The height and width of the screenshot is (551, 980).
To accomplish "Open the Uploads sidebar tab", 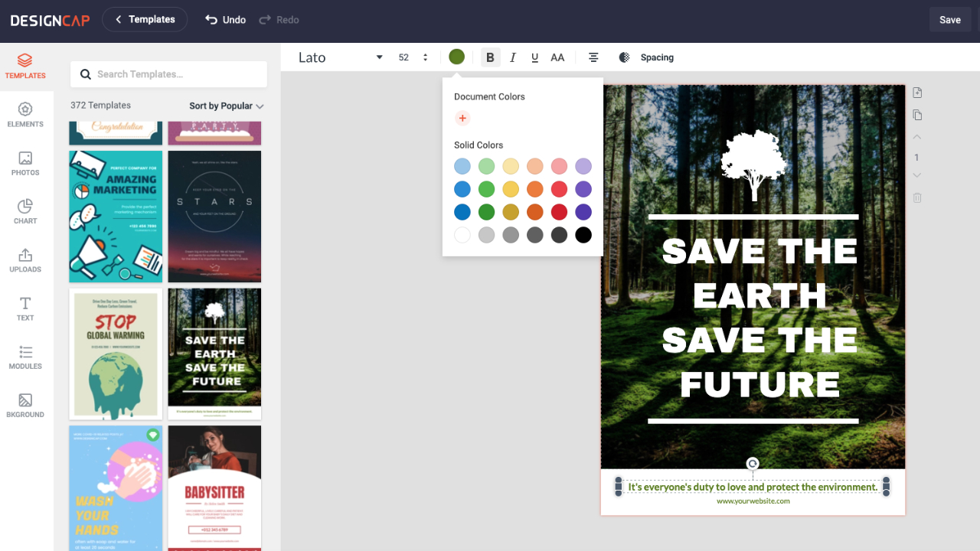I will (x=25, y=260).
